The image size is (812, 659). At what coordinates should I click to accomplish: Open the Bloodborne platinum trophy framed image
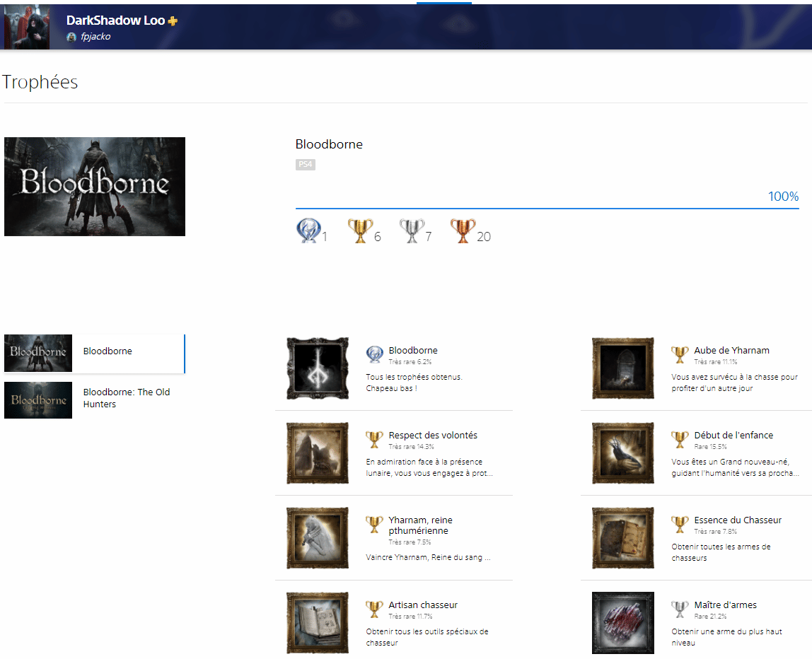point(318,368)
